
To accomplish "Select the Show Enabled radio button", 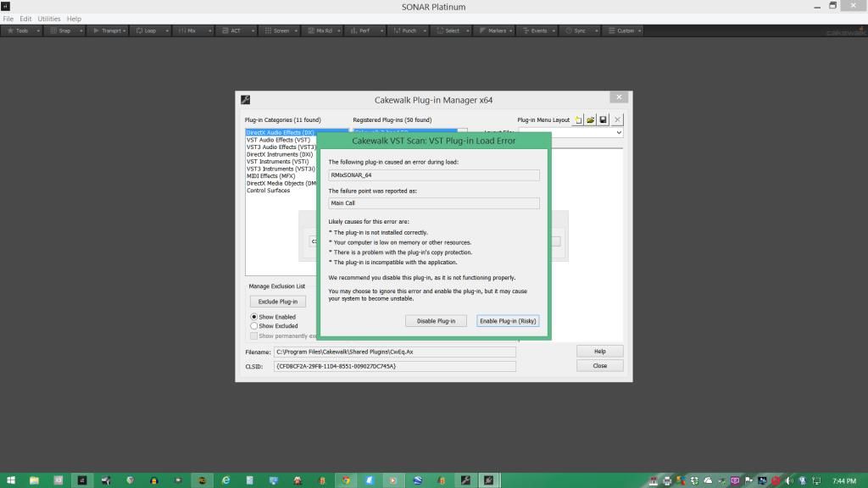I will [254, 317].
